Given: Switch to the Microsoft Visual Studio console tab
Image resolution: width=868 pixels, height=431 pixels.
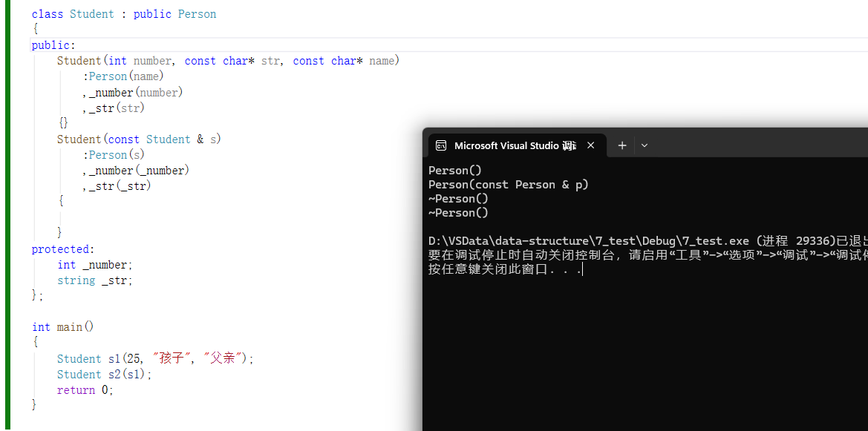Looking at the screenshot, I should 517,145.
